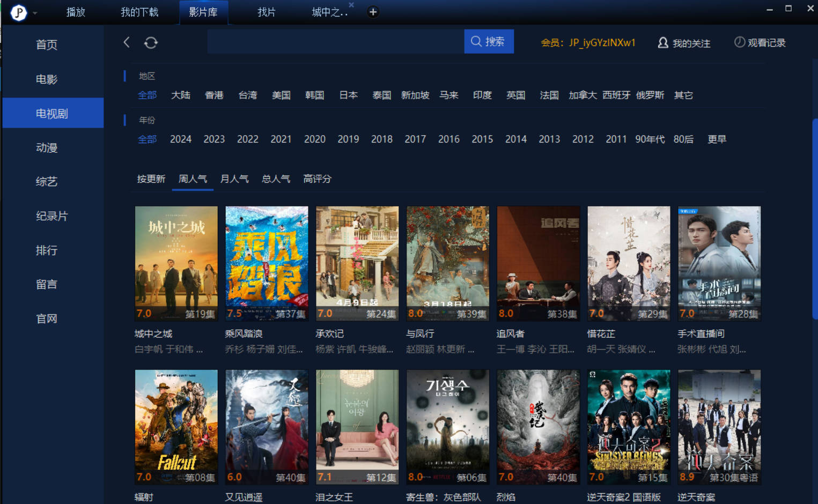818x504 pixels.
Task: Add a new tab with plus icon
Action: pos(373,12)
